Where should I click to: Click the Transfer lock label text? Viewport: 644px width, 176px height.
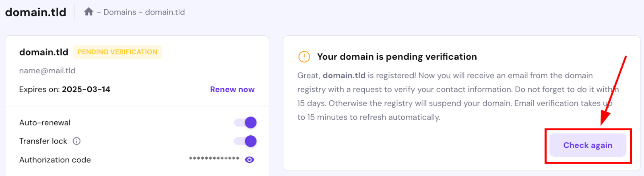[x=43, y=141]
